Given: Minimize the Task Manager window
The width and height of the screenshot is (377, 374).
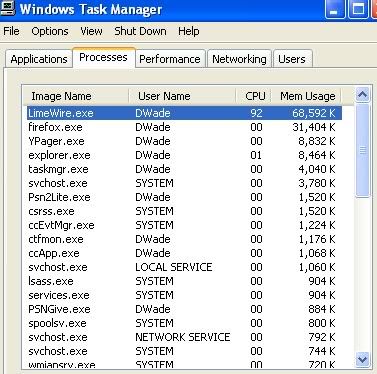Looking at the screenshot, I should tap(335, 9).
